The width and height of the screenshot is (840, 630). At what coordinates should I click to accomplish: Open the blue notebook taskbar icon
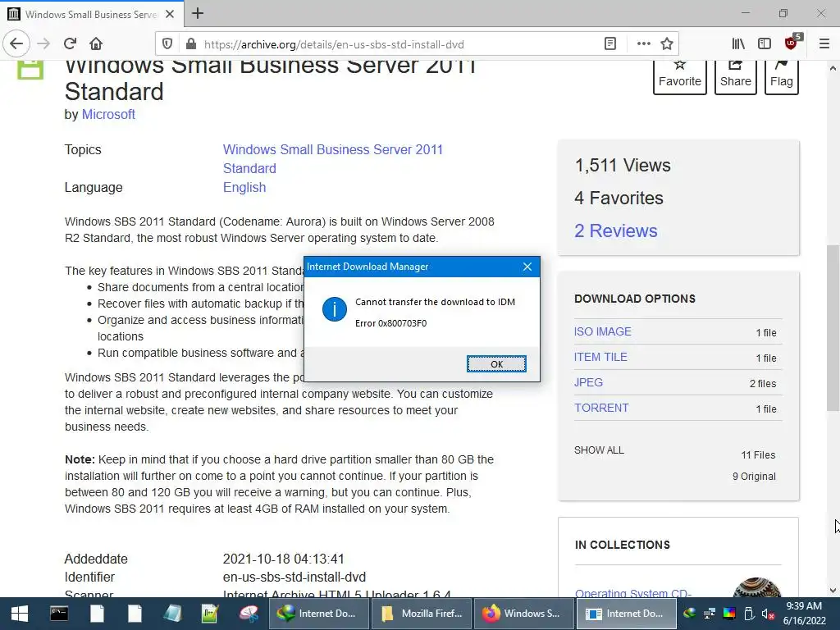click(172, 614)
